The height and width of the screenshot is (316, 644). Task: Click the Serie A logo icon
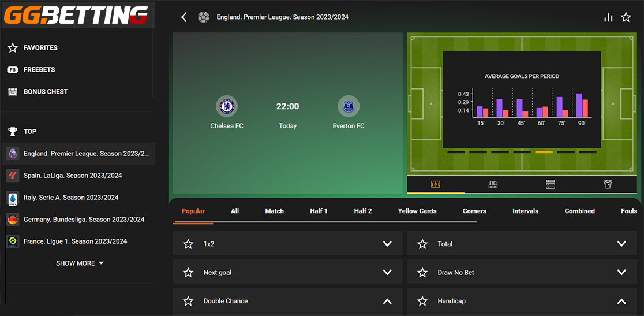[x=13, y=198]
